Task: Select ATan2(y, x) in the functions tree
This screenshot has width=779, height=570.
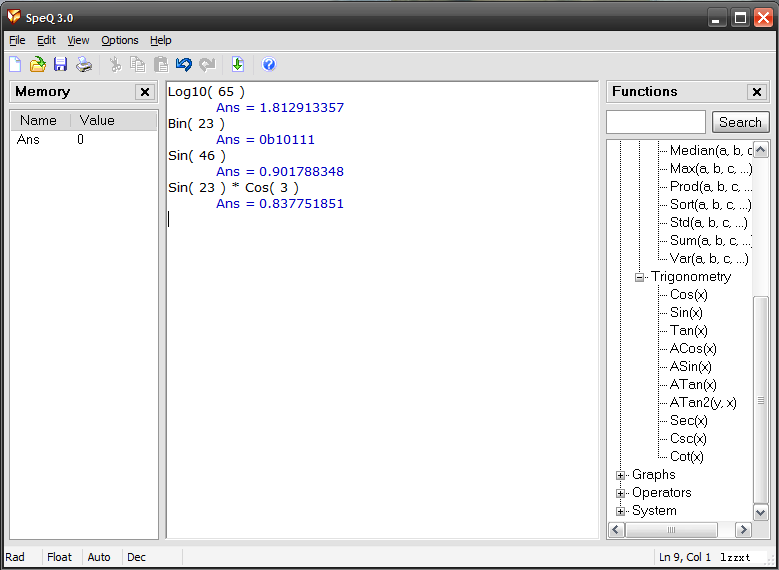Action: pyautogui.click(x=703, y=403)
